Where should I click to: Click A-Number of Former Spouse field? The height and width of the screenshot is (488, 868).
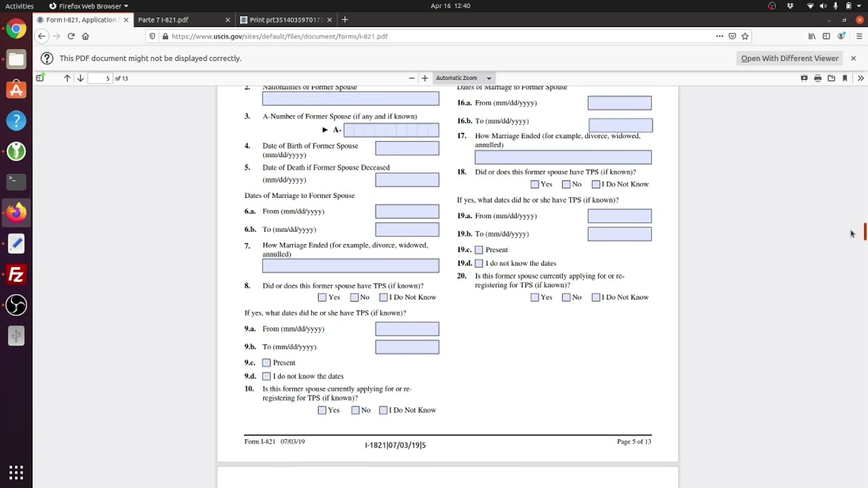point(391,130)
